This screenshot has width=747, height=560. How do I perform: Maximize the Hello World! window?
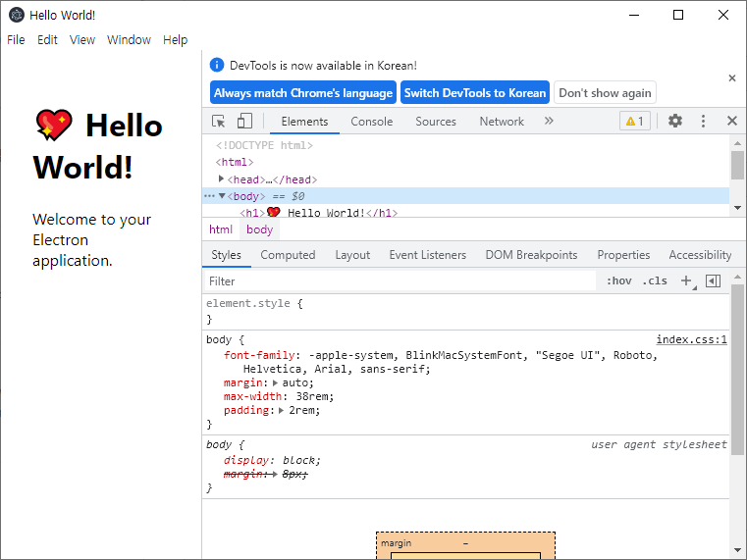click(678, 16)
